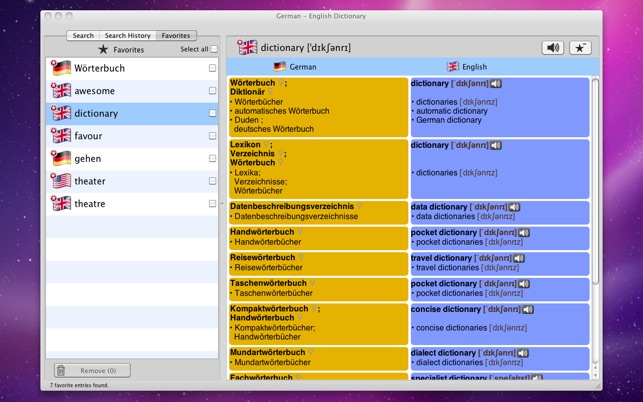Play audio for 'data dictionary' entry
The width and height of the screenshot is (643, 402).
pos(514,207)
